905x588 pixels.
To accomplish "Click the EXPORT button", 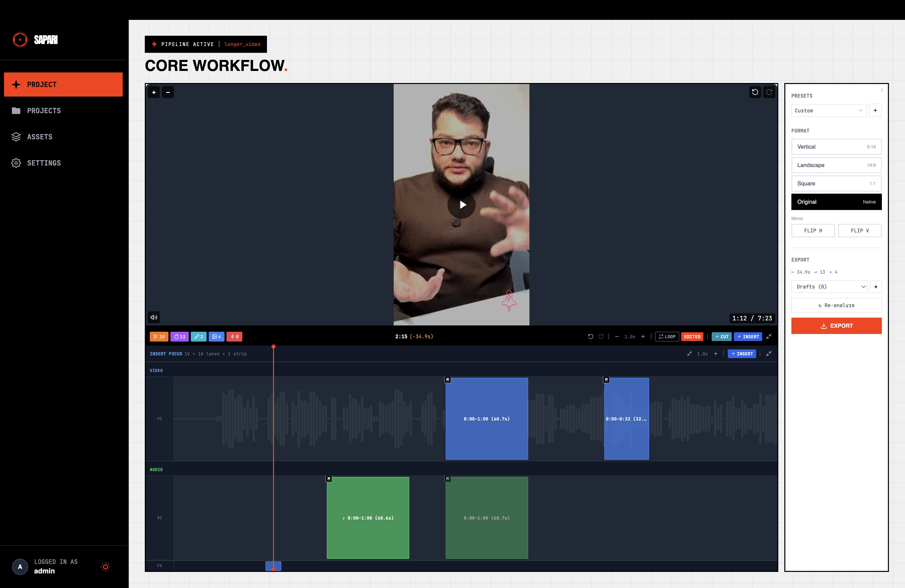I will (837, 326).
